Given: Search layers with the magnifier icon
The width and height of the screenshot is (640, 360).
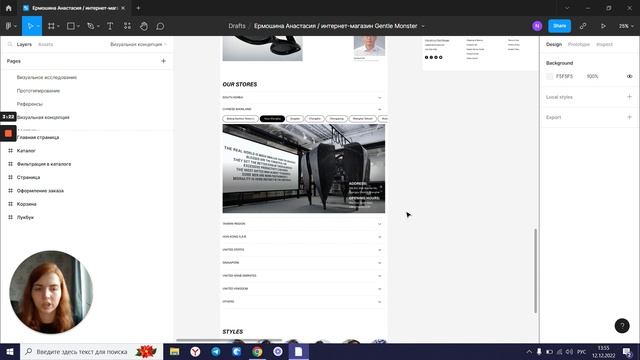Looking at the screenshot, I should coord(10,44).
